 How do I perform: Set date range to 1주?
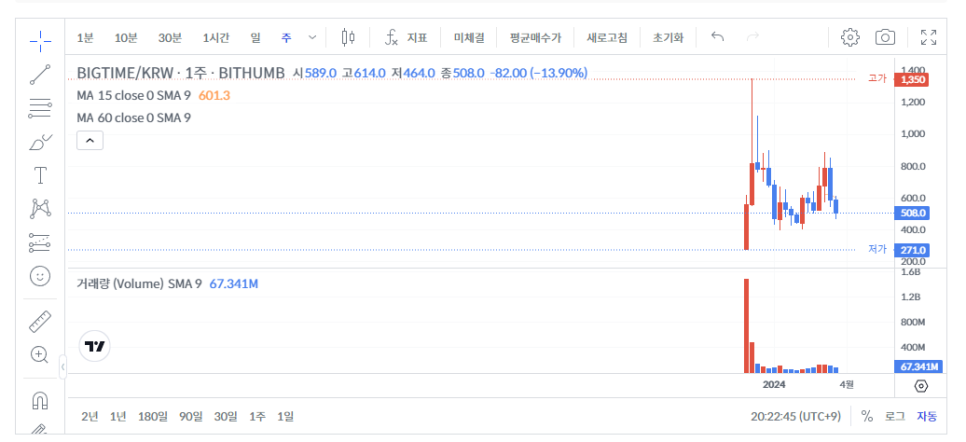click(x=257, y=417)
